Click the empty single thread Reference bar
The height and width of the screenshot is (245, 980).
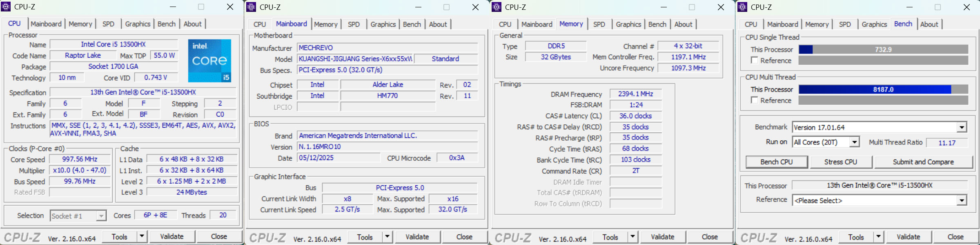[883, 61]
